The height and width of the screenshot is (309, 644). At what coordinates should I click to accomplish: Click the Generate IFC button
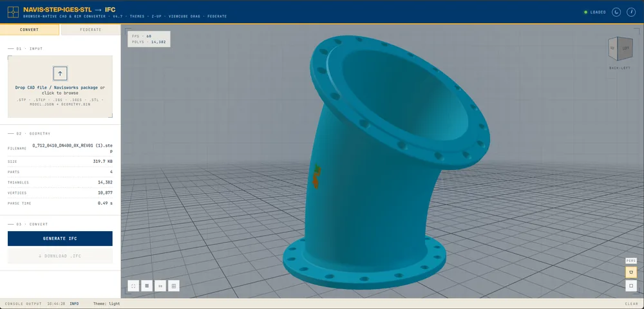pos(60,238)
